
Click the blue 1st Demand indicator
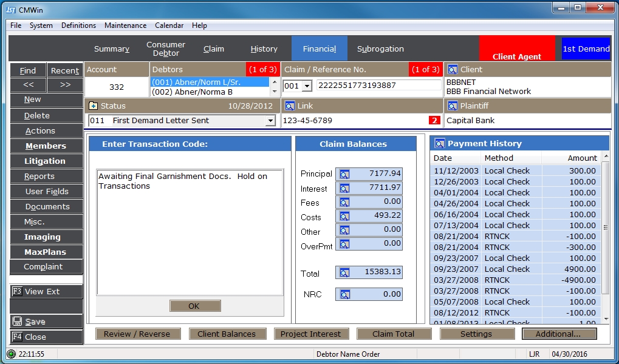(586, 49)
